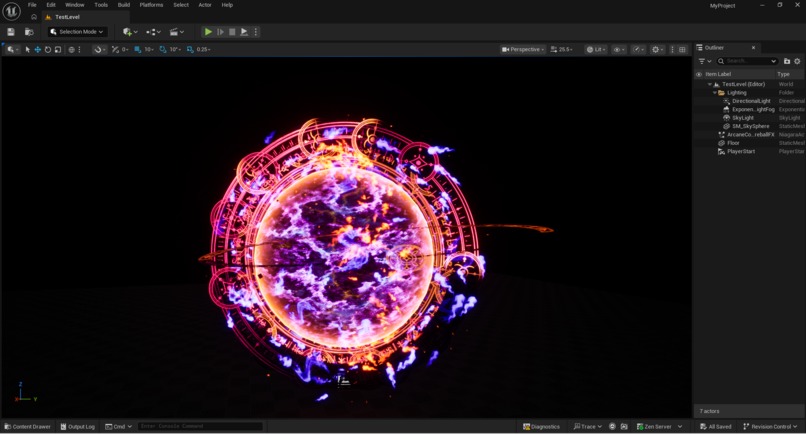
Task: Click the Stop playback square icon
Action: click(x=232, y=32)
